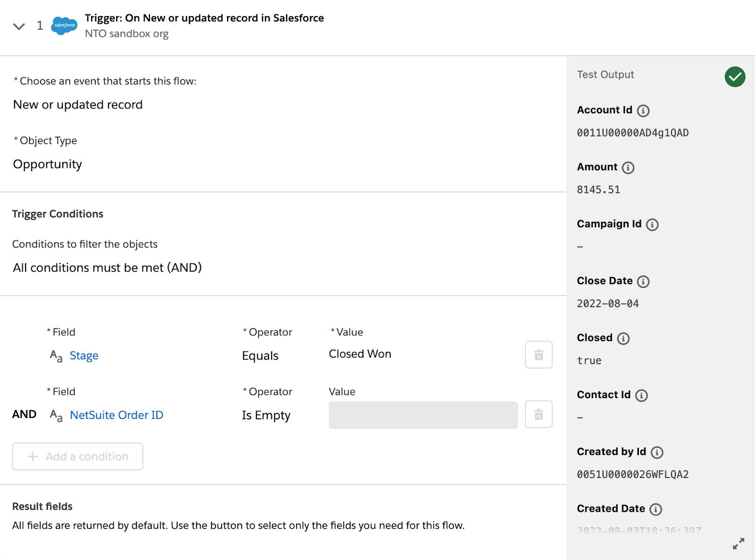The height and width of the screenshot is (560, 755).
Task: Click the AND connector label
Action: pos(24,414)
